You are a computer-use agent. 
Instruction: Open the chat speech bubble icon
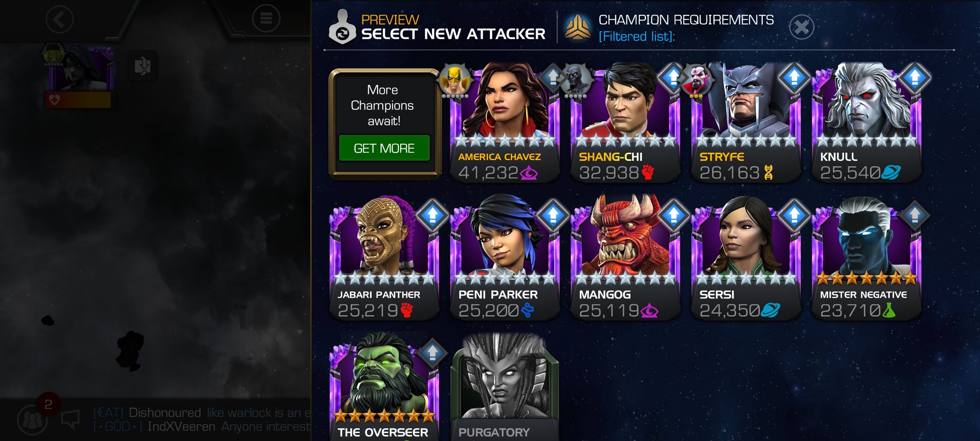pyautogui.click(x=70, y=419)
